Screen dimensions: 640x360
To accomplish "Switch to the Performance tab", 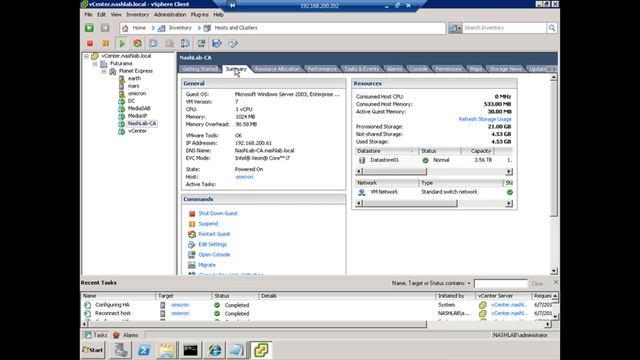I will tap(322, 69).
